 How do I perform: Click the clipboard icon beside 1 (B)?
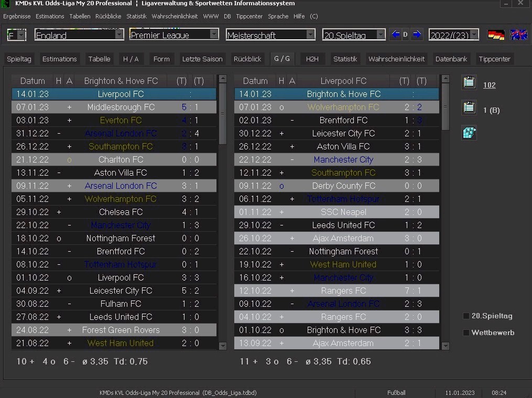[469, 107]
